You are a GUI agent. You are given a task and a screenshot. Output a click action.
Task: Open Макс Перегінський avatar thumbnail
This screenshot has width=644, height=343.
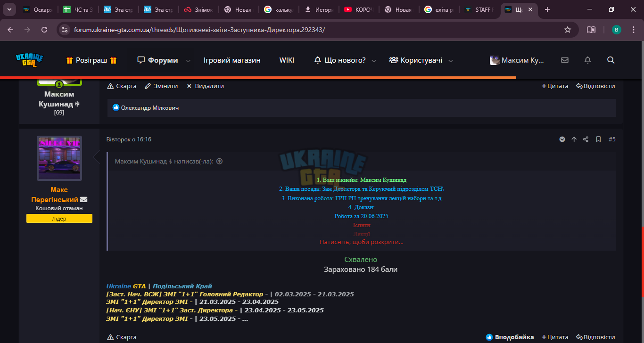(x=59, y=158)
